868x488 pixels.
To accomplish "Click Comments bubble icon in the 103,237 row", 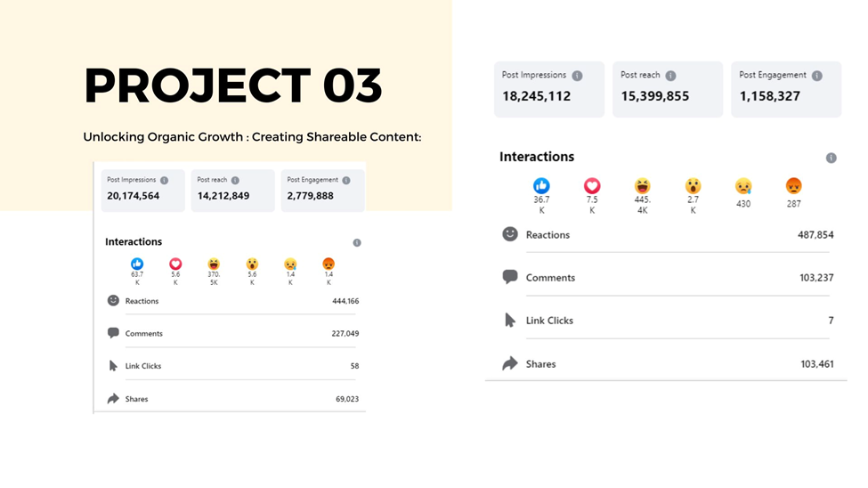I will point(510,277).
